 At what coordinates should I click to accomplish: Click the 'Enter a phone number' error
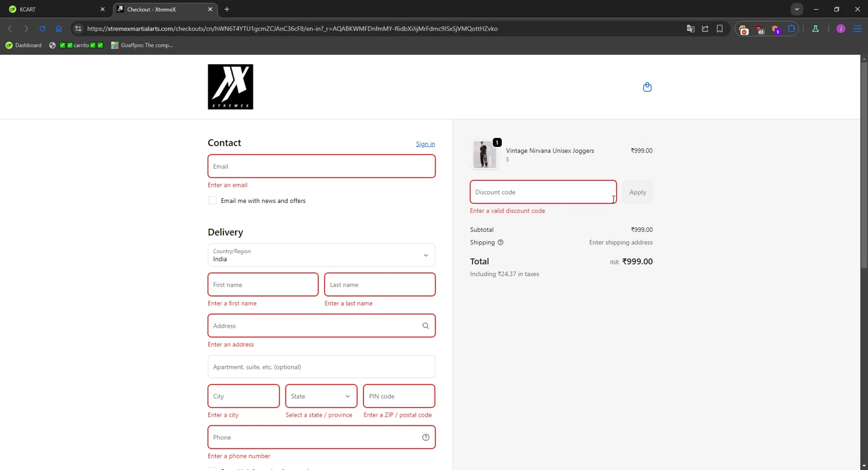click(239, 456)
